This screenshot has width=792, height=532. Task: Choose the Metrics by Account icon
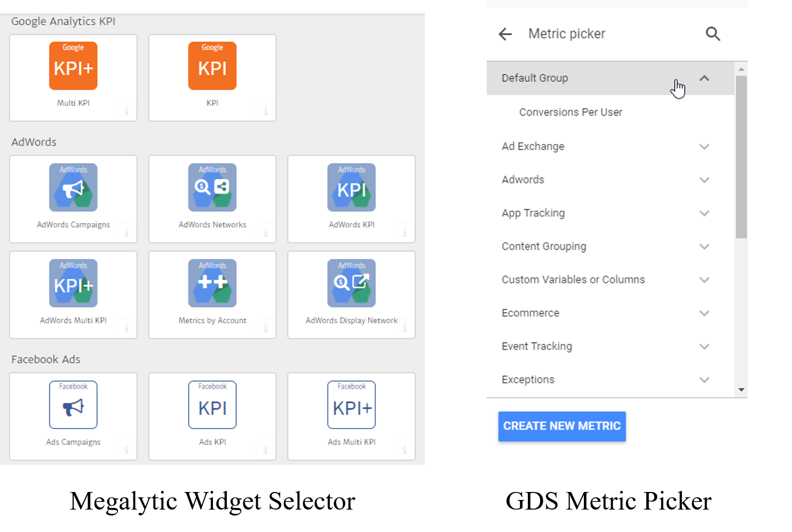(x=212, y=283)
